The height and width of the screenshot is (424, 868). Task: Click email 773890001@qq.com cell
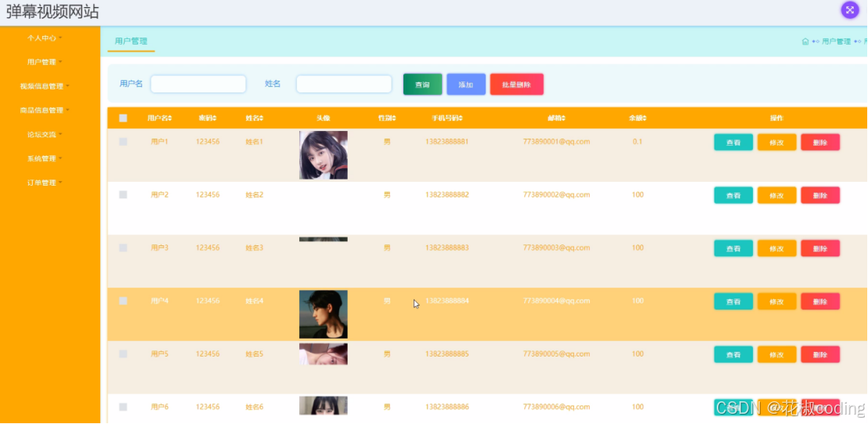coord(556,142)
